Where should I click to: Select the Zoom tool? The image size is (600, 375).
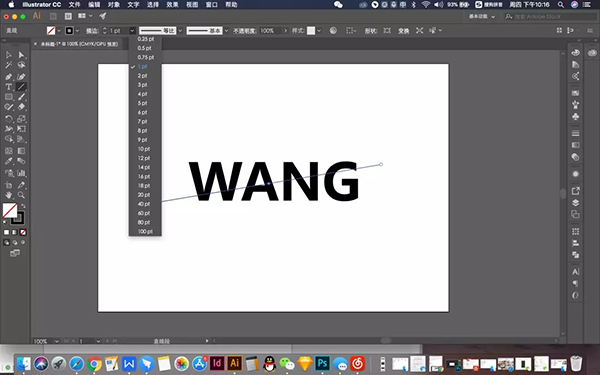(x=21, y=195)
